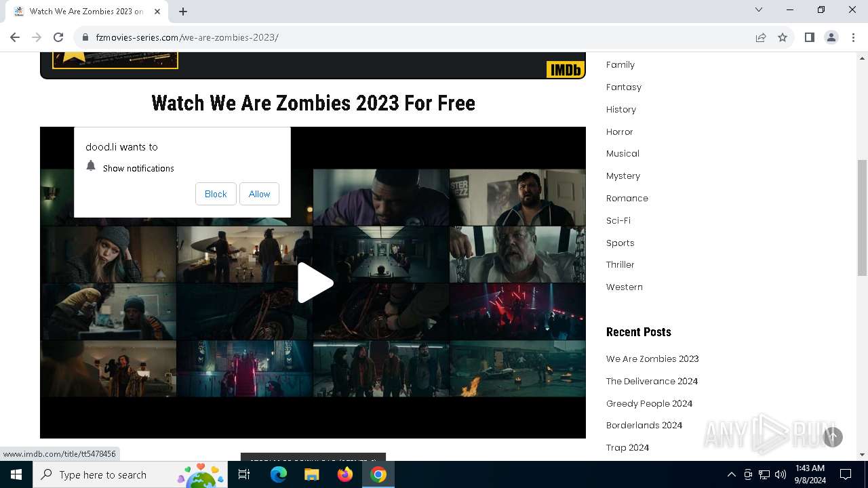Click the address bar URL
This screenshot has width=868, height=488.
[187, 37]
